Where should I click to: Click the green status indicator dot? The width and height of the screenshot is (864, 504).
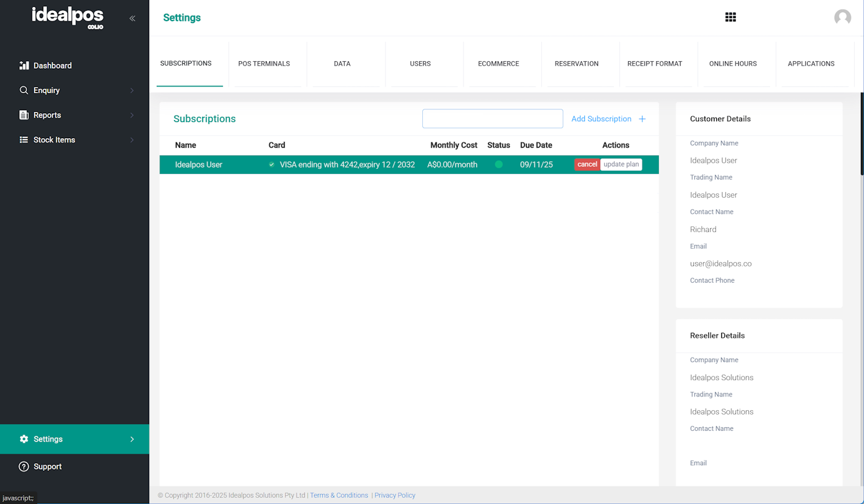pyautogui.click(x=499, y=164)
